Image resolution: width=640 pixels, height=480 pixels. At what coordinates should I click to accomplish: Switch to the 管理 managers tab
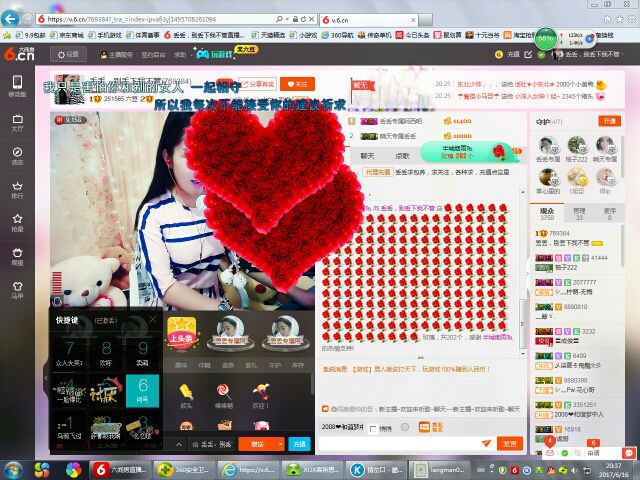(579, 214)
